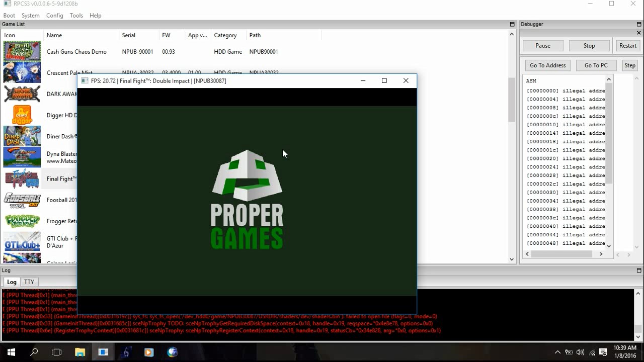Open the Tools menu
Image resolution: width=644 pixels, height=362 pixels.
coord(76,16)
